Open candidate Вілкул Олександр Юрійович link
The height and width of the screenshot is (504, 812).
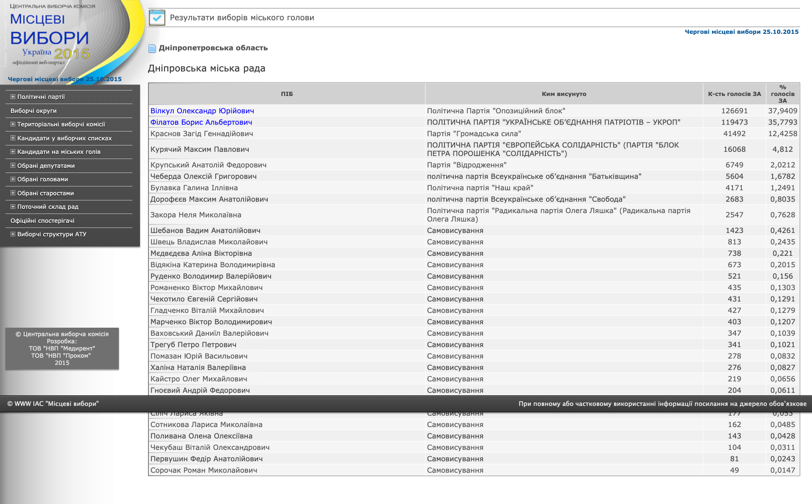[x=202, y=111]
